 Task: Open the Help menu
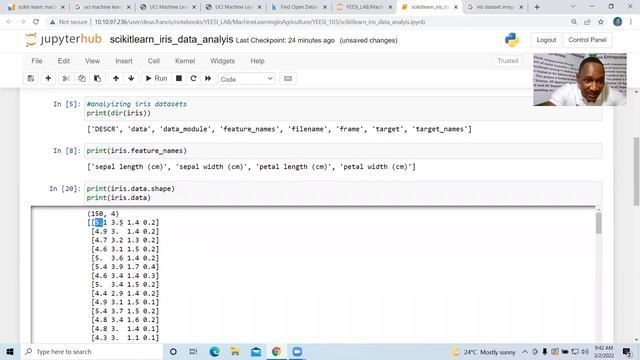pos(257,61)
